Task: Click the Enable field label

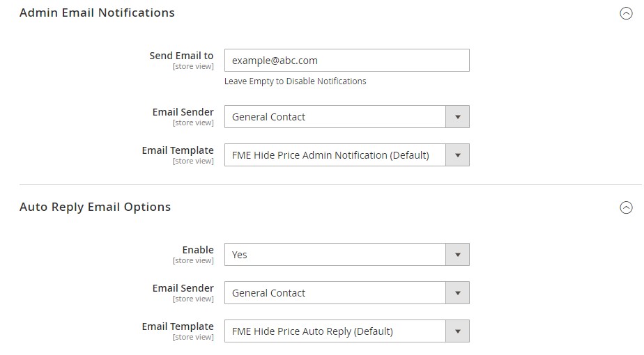Action: click(x=198, y=250)
